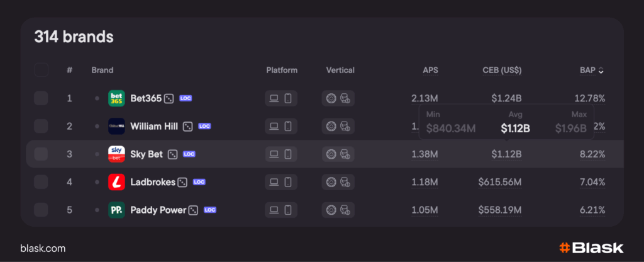The height and width of the screenshot is (262, 644).
Task: Click the APS column header
Action: click(x=430, y=70)
